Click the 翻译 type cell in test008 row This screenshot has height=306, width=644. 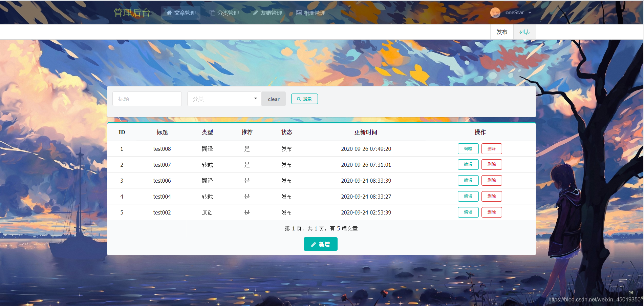click(207, 149)
